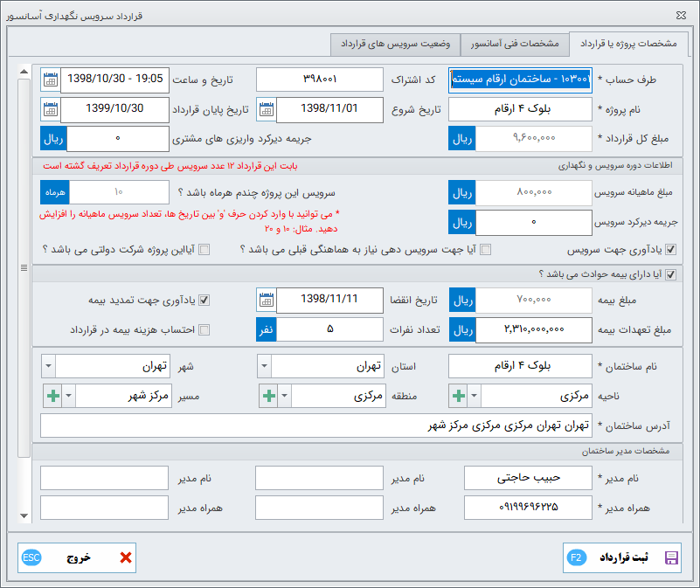Click ریال unit of مبلغ ماهیانه سرویس

coord(462,193)
